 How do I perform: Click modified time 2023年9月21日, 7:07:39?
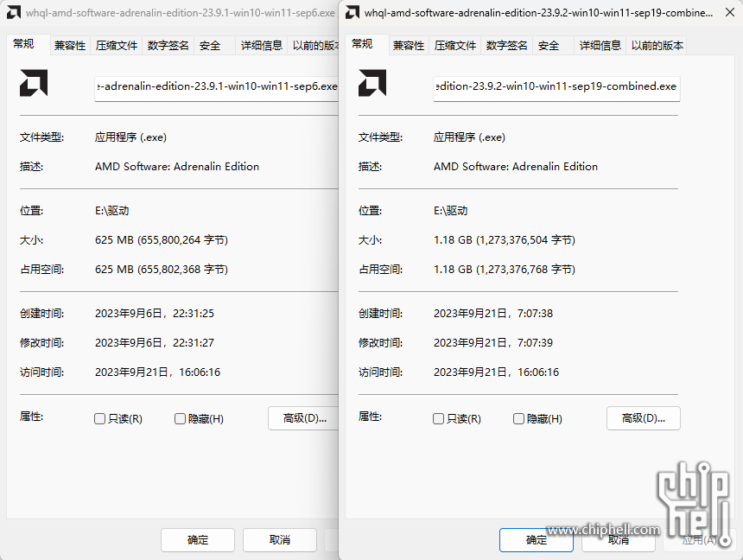493,343
